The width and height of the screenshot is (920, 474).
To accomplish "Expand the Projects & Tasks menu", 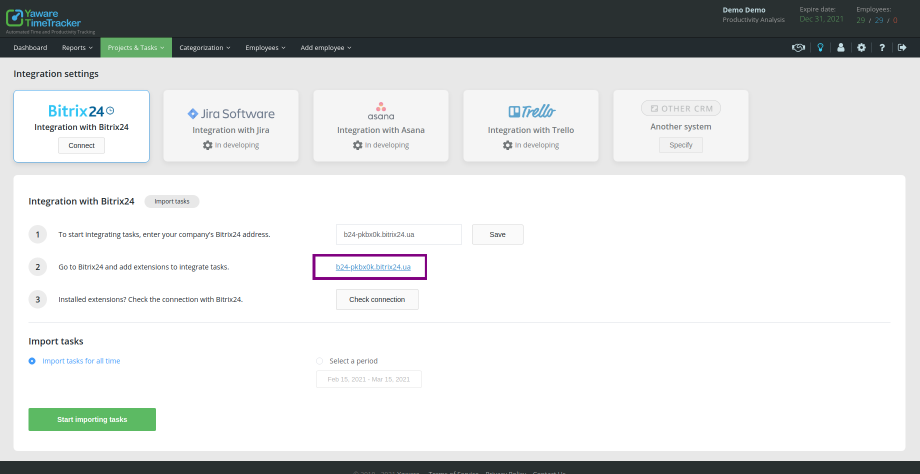I will point(136,48).
